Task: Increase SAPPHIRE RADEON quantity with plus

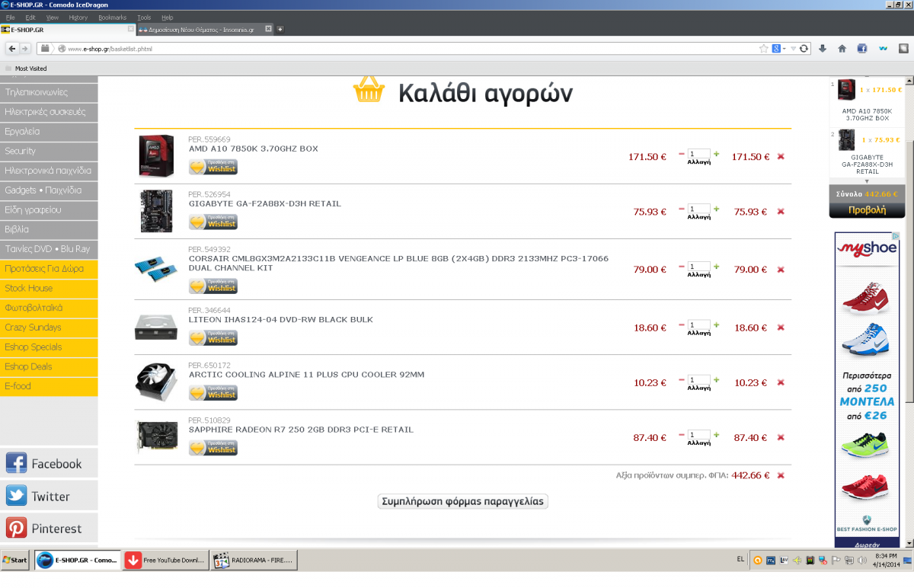Action: click(716, 434)
